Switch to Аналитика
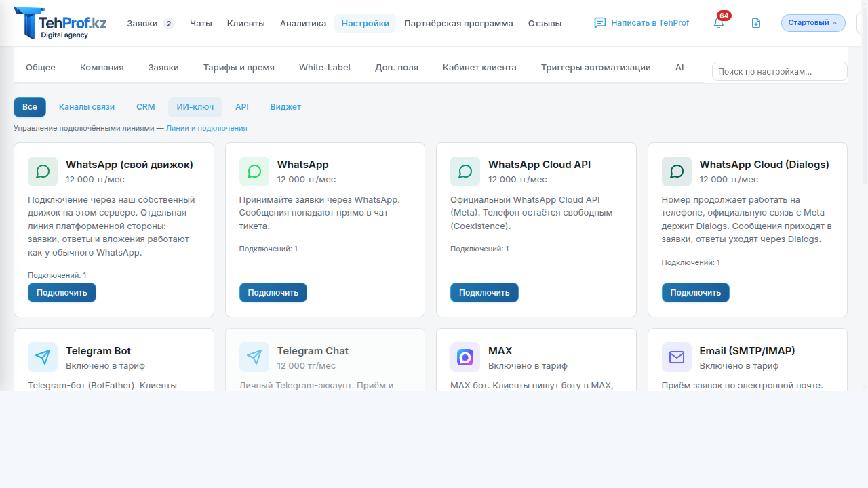Viewport: 868px width, 488px height. coord(303,23)
